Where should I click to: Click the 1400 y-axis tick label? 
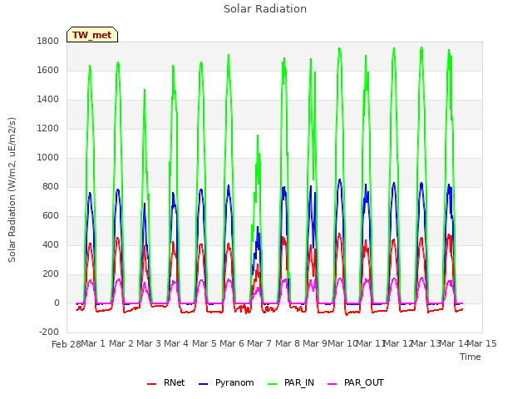(x=48, y=100)
